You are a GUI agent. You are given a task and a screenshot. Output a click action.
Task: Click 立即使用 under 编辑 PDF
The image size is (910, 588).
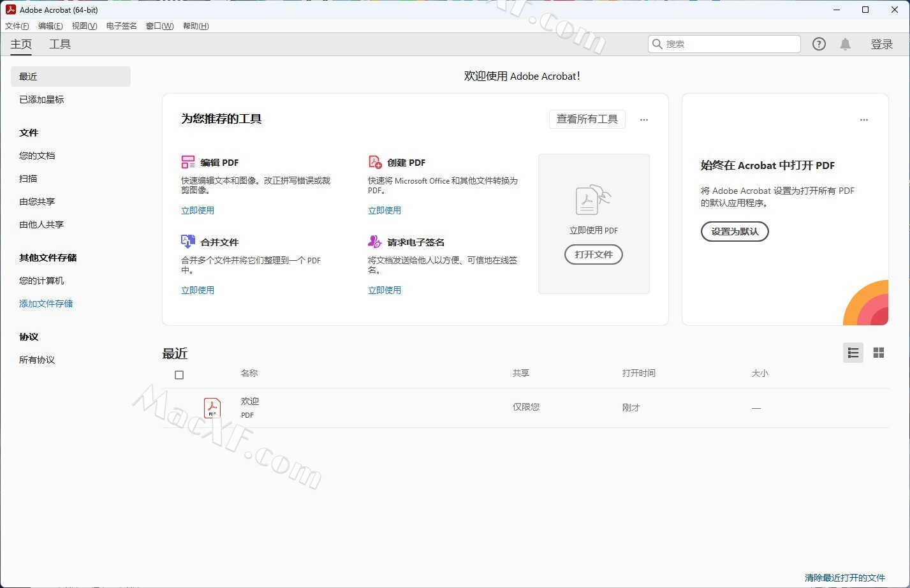coord(198,210)
